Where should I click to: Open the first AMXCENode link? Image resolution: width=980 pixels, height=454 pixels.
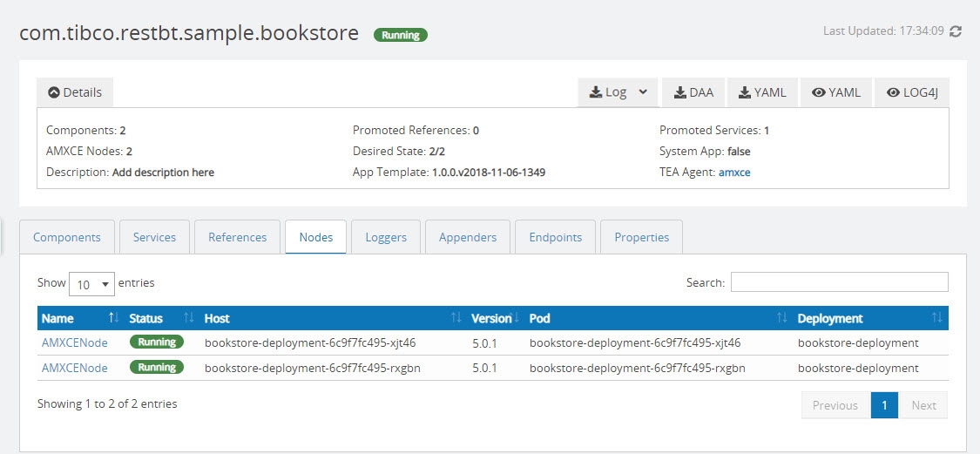point(75,343)
